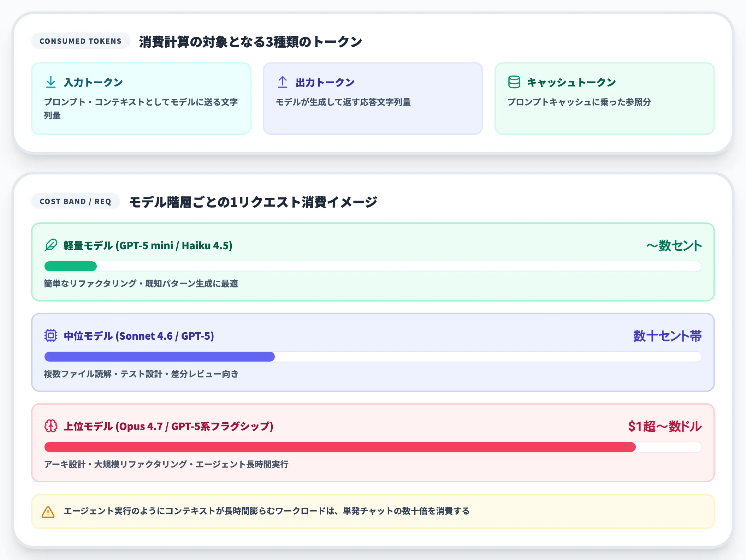746x560 pixels.
Task: Click the title 軽量モデル (GPT-5 mini / Haiku 4.5)
Action: (x=148, y=245)
